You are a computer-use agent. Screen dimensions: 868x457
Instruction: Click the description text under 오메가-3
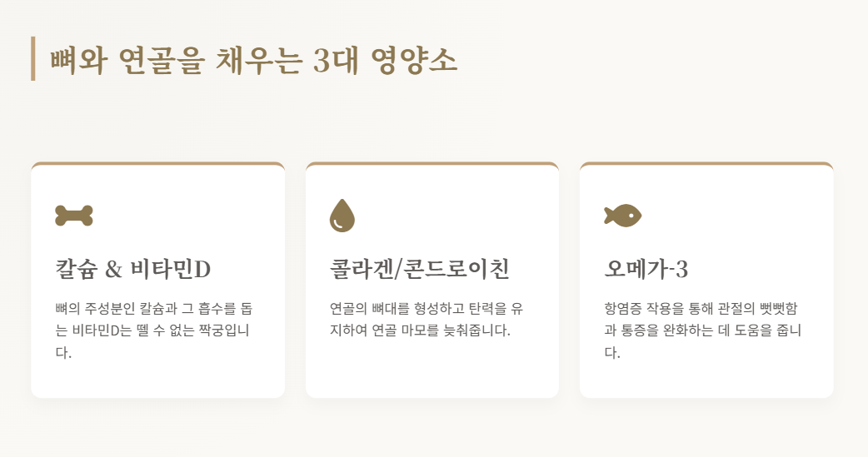coord(702,330)
